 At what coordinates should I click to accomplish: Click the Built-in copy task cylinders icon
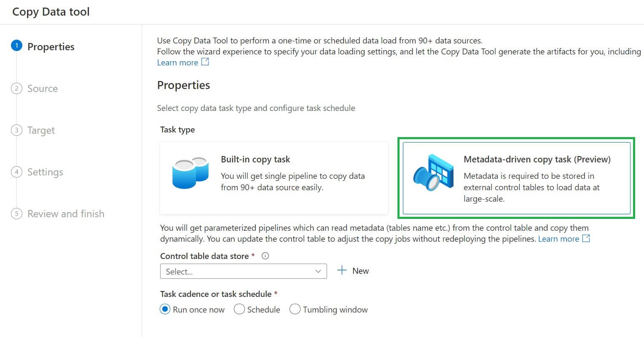coord(191,173)
